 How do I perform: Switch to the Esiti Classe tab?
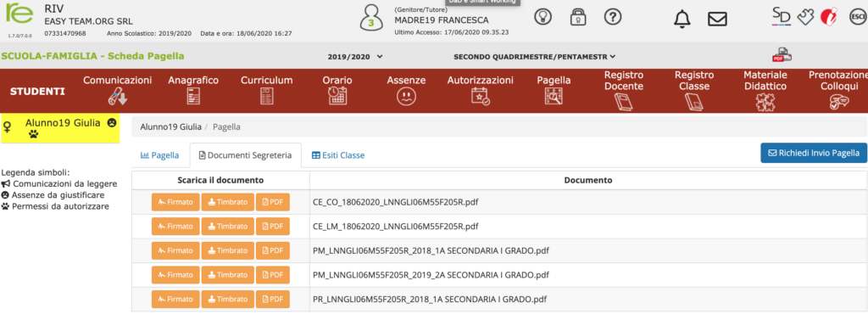337,155
